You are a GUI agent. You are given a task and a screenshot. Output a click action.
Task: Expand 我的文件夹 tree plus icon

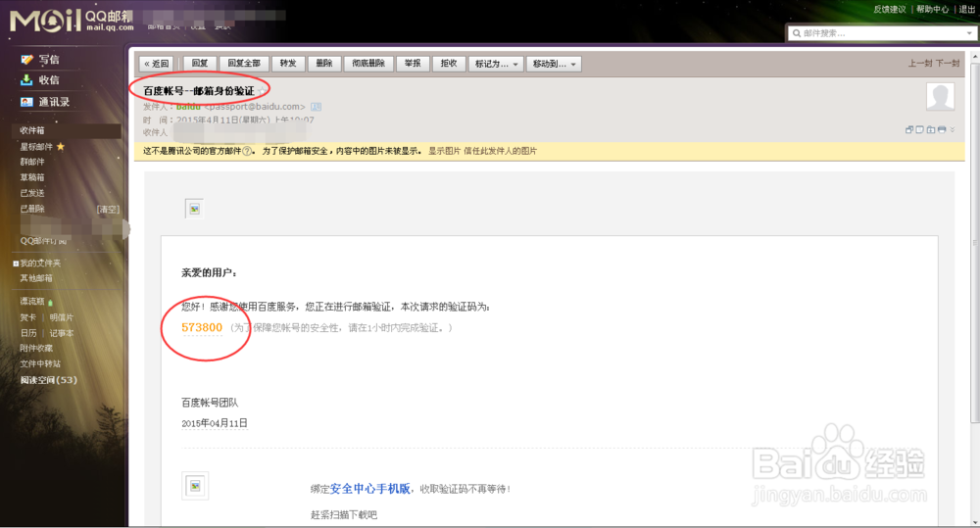pyautogui.click(x=16, y=264)
